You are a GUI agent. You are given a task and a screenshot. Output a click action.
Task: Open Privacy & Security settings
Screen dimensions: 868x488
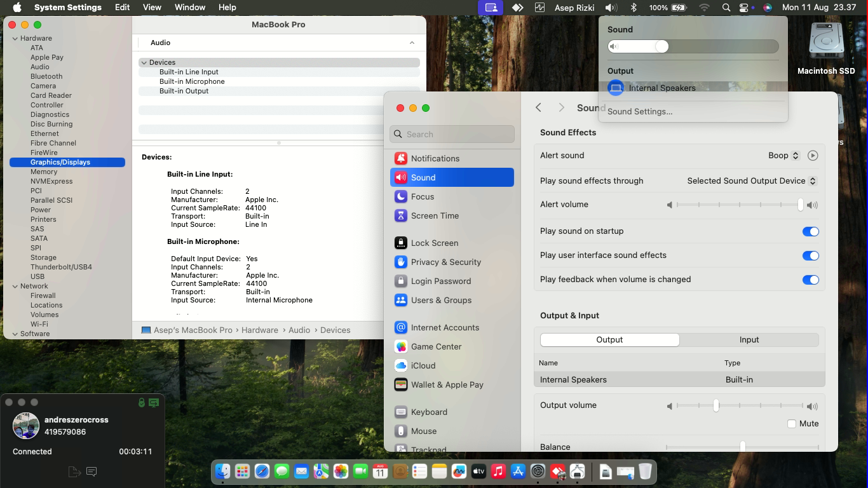click(445, 262)
